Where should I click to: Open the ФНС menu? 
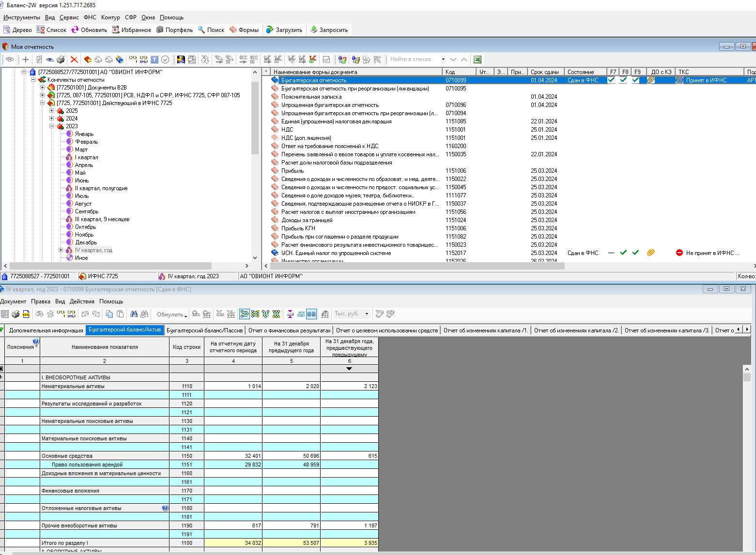coord(90,17)
